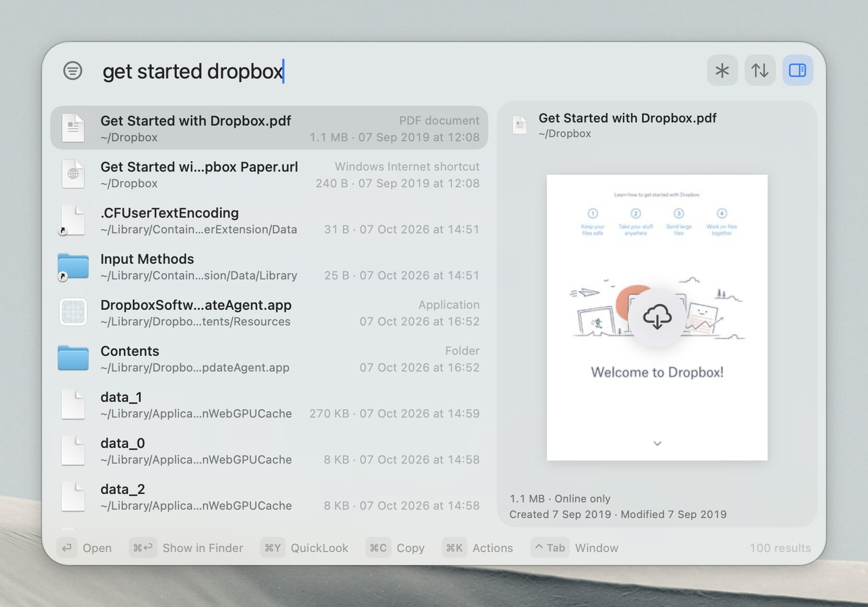Viewport: 868px width, 607px height.
Task: Click Window in the footer bar
Action: click(575, 548)
